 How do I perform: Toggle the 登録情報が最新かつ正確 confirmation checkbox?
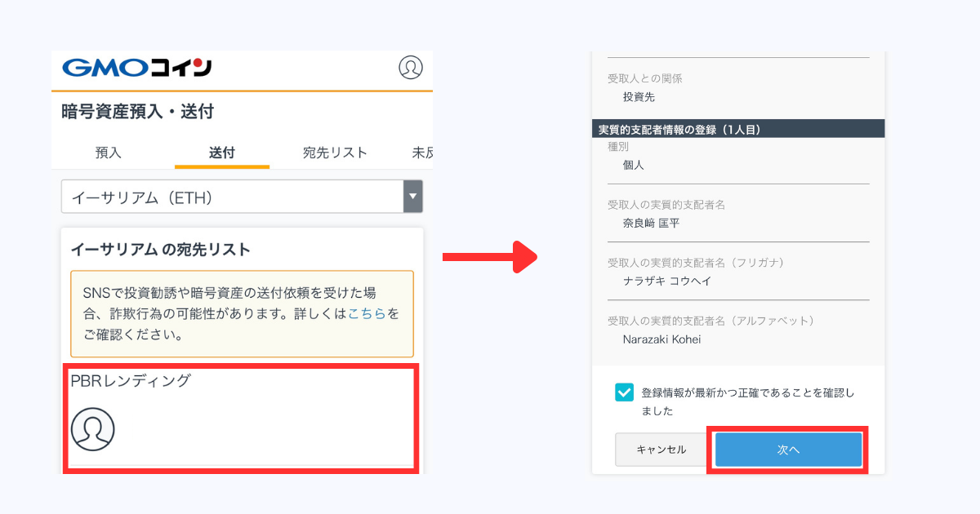(x=624, y=392)
